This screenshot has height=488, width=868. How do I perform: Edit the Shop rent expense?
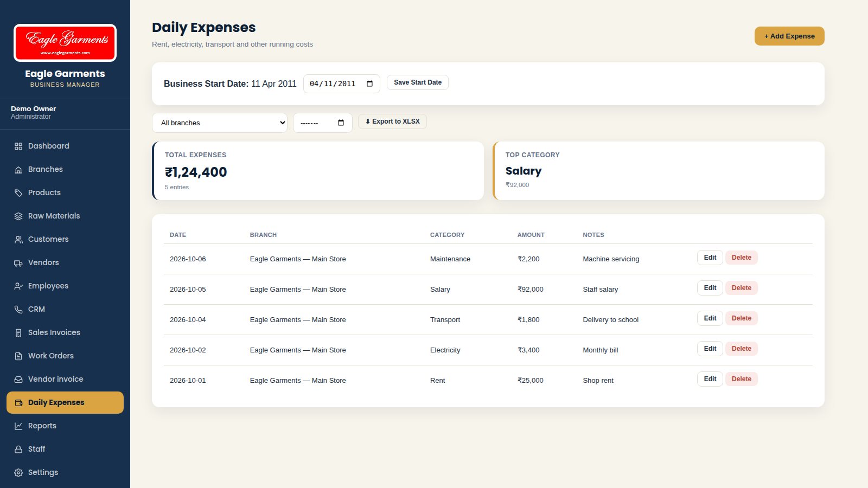click(x=710, y=379)
